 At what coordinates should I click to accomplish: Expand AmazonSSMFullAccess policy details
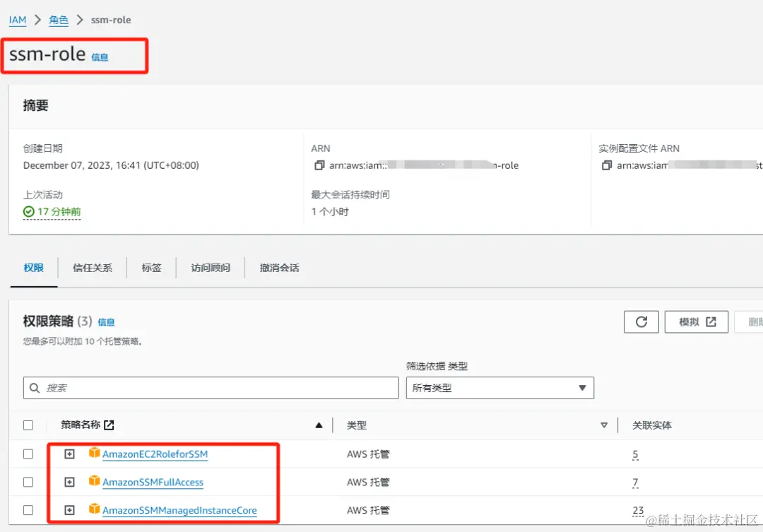click(69, 482)
